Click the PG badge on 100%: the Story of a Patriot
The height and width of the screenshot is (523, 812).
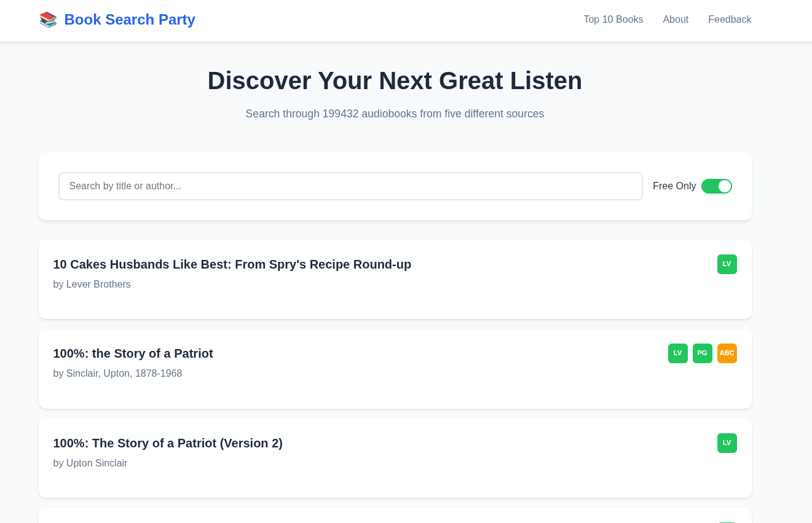click(703, 353)
